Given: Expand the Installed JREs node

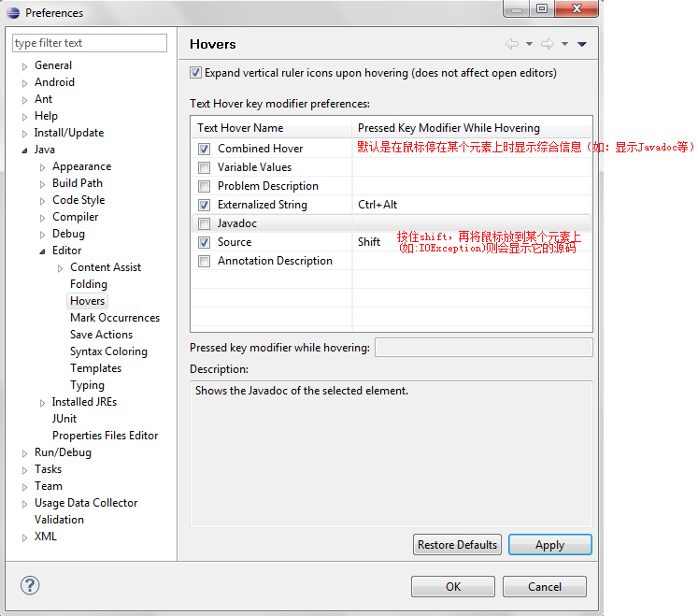Looking at the screenshot, I should pos(42,403).
